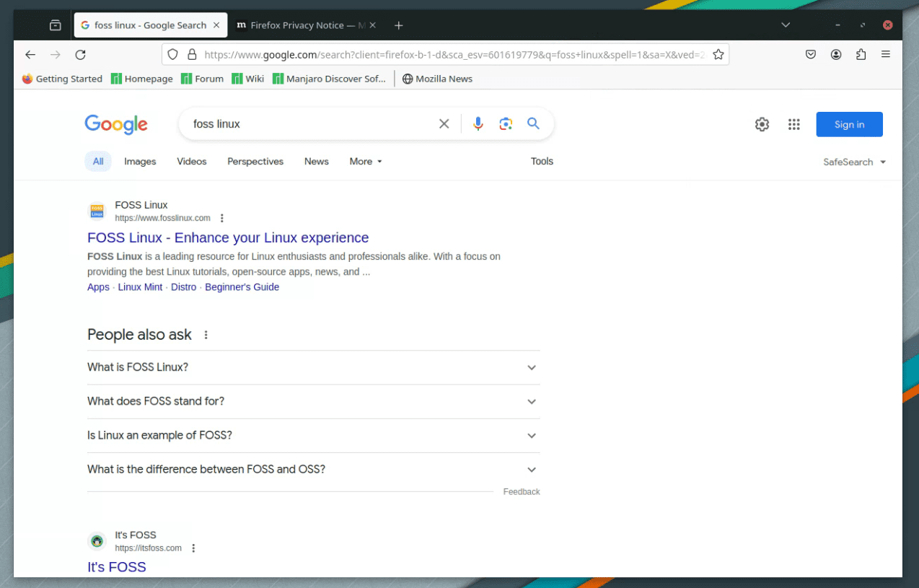Open a new tab with plus
919x588 pixels.
coord(398,25)
